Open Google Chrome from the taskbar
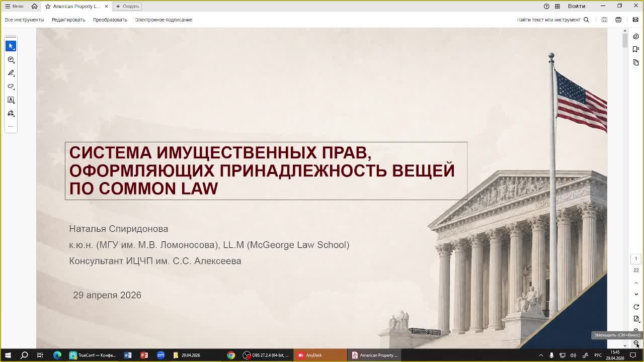Screen dimensions: 644x362 point(231,355)
